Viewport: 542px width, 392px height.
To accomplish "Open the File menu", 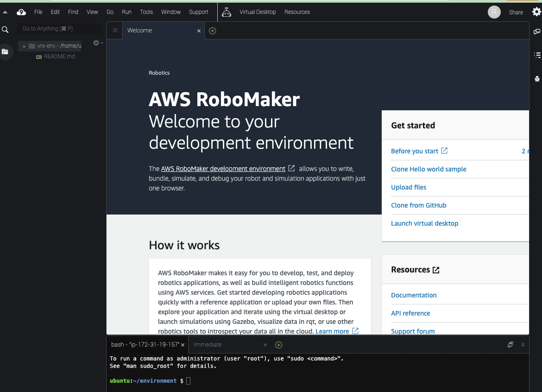I will pyautogui.click(x=38, y=12).
